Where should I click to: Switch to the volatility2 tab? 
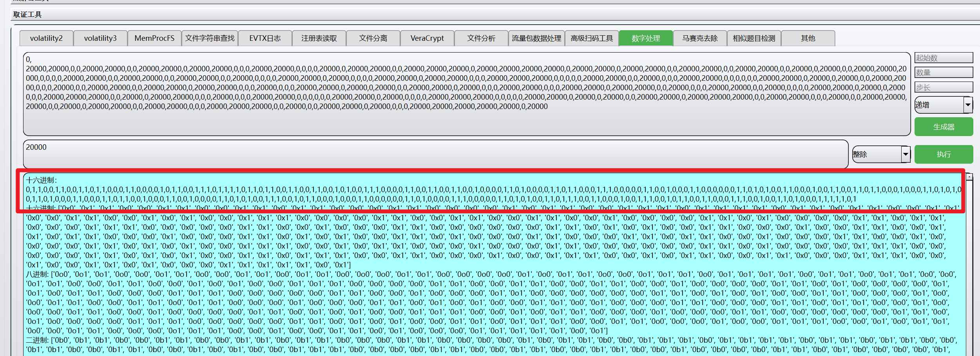46,38
